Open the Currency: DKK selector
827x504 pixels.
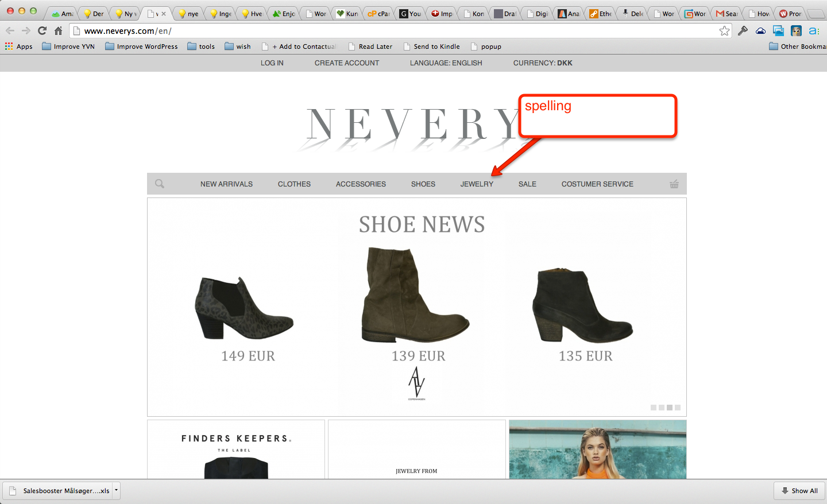pos(542,63)
